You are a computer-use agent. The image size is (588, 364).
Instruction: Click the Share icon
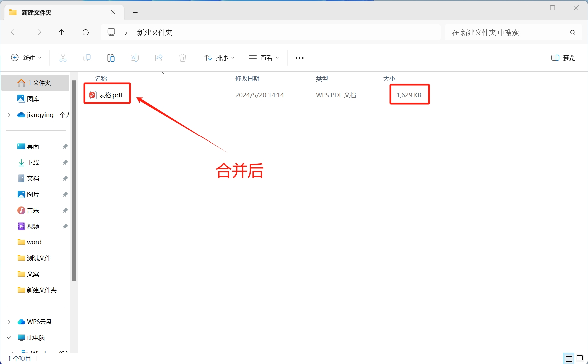coord(159,58)
